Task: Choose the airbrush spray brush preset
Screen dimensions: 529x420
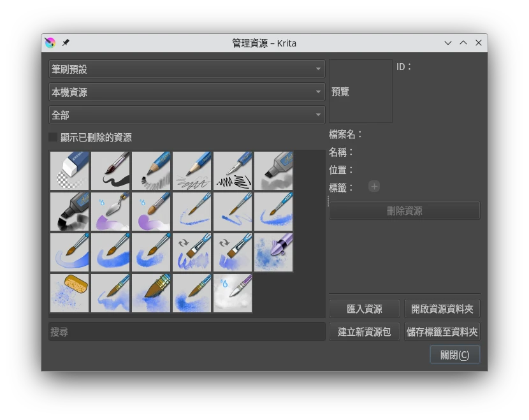Action: [274, 252]
